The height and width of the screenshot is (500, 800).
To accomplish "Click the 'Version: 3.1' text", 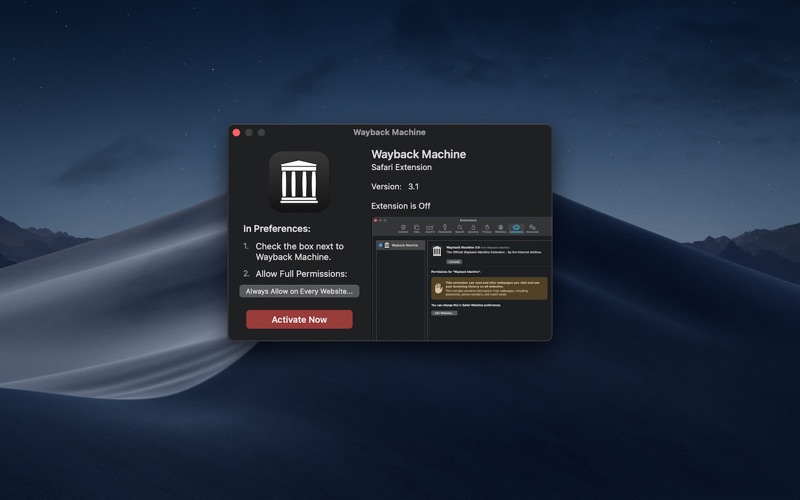I will coord(395,187).
